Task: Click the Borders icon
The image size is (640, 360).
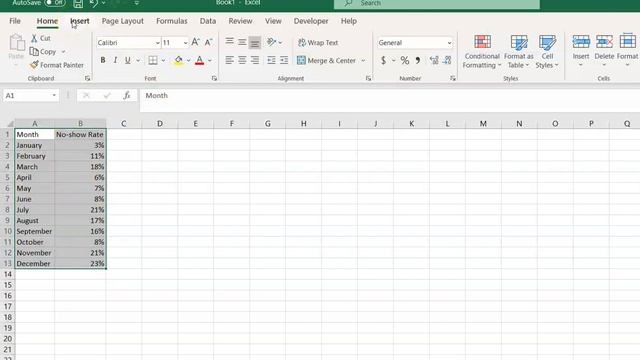Action: [x=153, y=60]
